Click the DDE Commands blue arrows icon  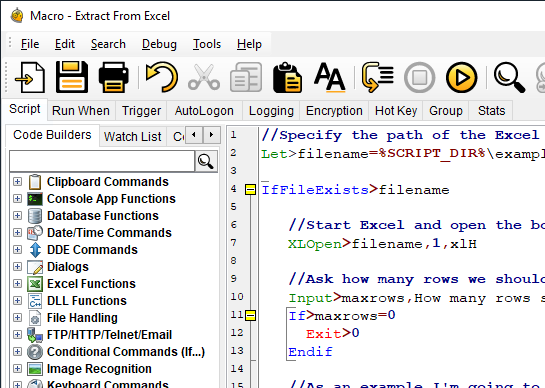(x=35, y=250)
